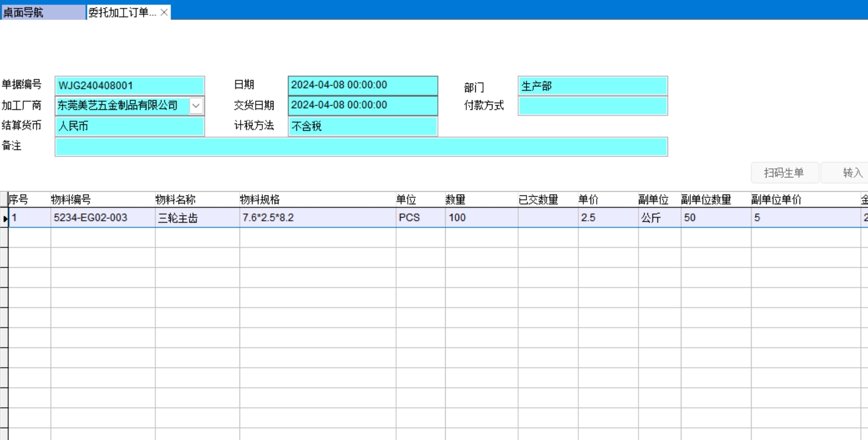
Task: Click the 日期 field
Action: tap(363, 85)
